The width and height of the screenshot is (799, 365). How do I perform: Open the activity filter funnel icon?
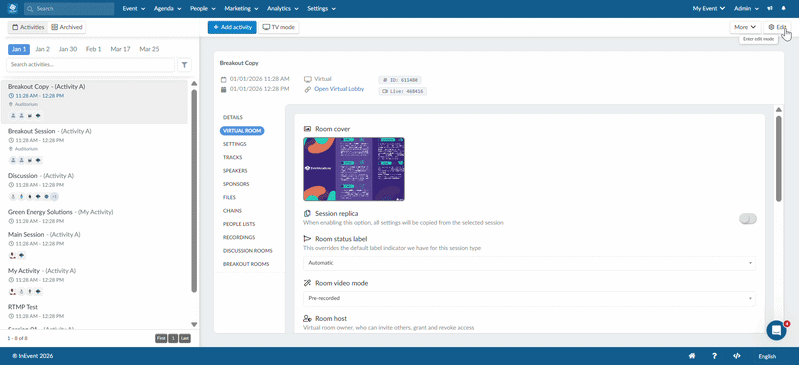[184, 65]
